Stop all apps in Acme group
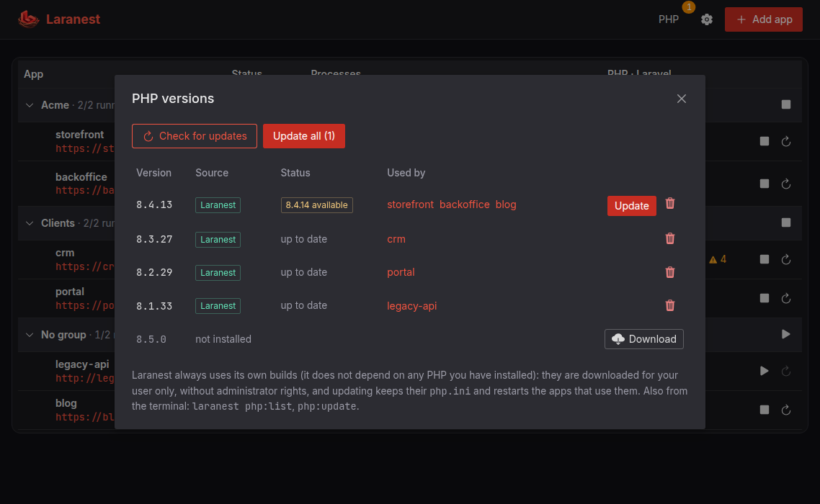The height and width of the screenshot is (504, 820). (x=785, y=104)
